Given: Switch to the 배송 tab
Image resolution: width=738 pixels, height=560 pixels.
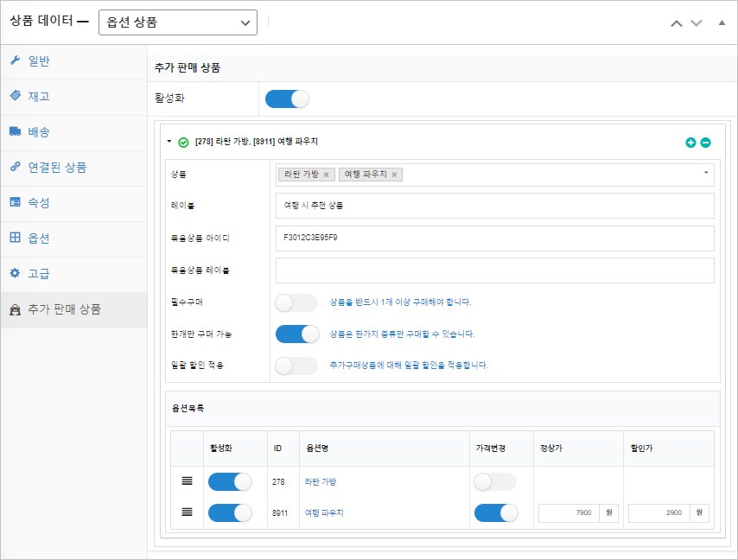Looking at the screenshot, I should [x=39, y=132].
